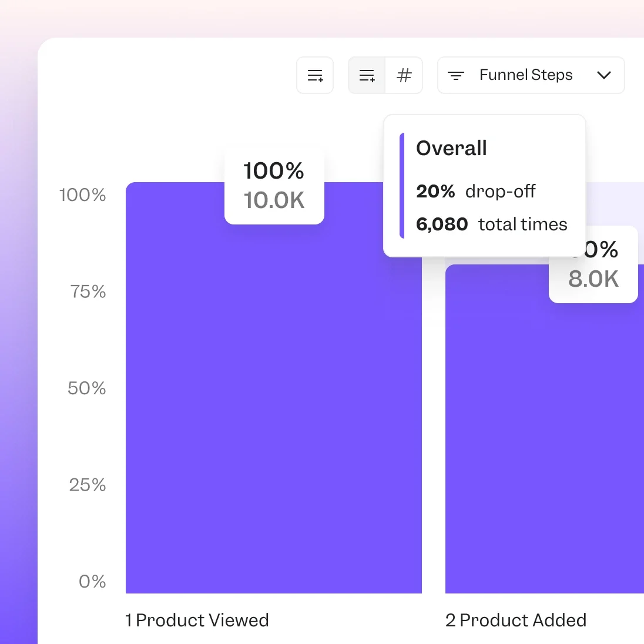Click the standalone add-step list icon button
The width and height of the screenshot is (644, 644).
click(x=315, y=75)
